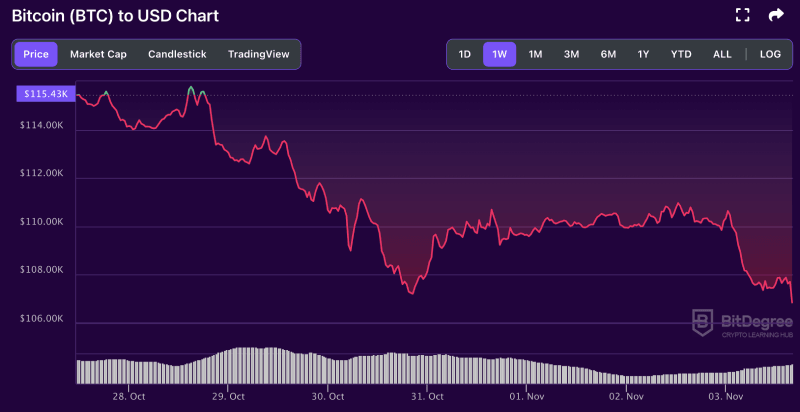
Task: Click the $106.00K axis label
Action: coord(41,319)
